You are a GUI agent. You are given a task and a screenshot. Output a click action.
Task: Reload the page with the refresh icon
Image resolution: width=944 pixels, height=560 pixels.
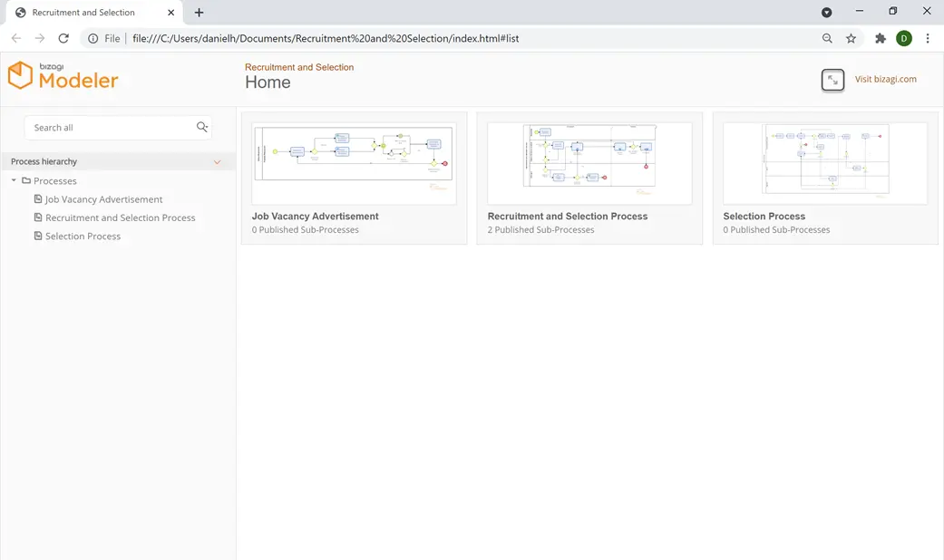pos(63,38)
